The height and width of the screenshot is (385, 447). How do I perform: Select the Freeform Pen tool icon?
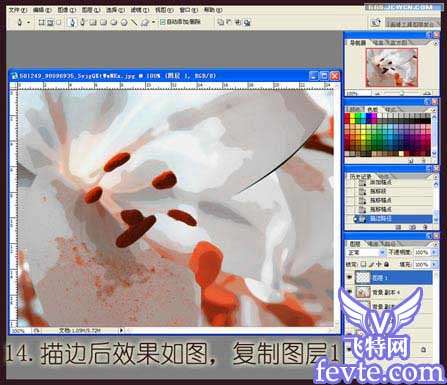pos(83,22)
